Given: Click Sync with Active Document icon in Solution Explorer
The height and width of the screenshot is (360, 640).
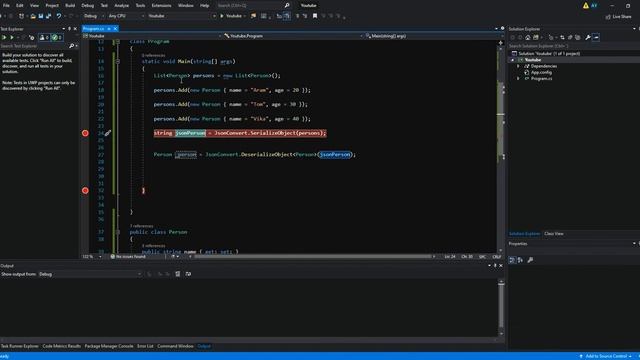Looking at the screenshot, I should [x=562, y=37].
